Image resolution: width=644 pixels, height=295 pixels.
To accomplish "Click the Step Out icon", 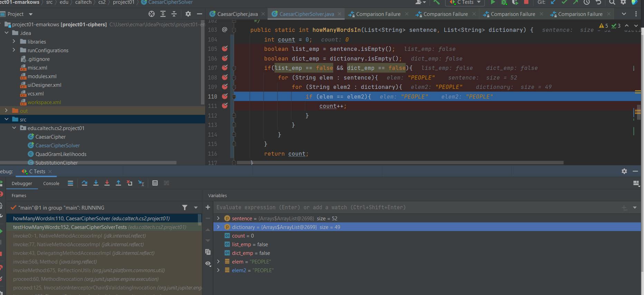I will [118, 183].
